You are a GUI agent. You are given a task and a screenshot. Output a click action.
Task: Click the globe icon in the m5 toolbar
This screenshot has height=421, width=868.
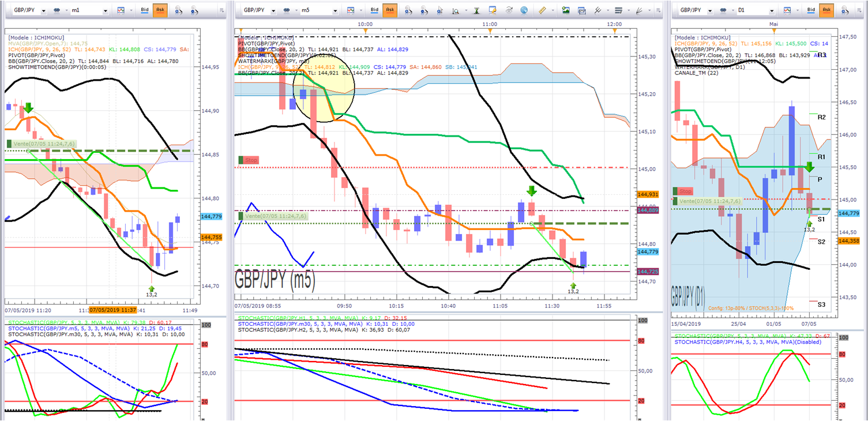pyautogui.click(x=524, y=10)
